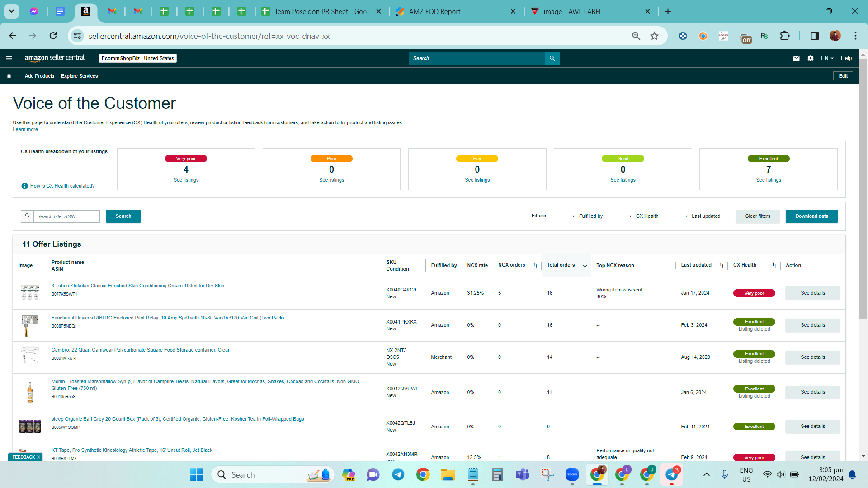Open Microsoft Teams in the taskbar
Viewport: 868px width, 488px height.
pyautogui.click(x=522, y=475)
